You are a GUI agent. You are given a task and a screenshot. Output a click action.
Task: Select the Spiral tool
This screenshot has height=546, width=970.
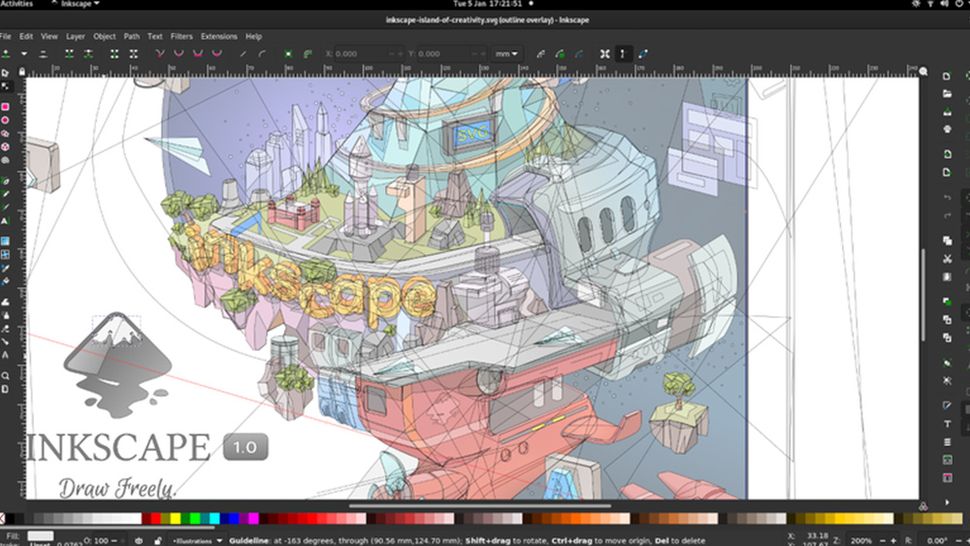point(6,160)
